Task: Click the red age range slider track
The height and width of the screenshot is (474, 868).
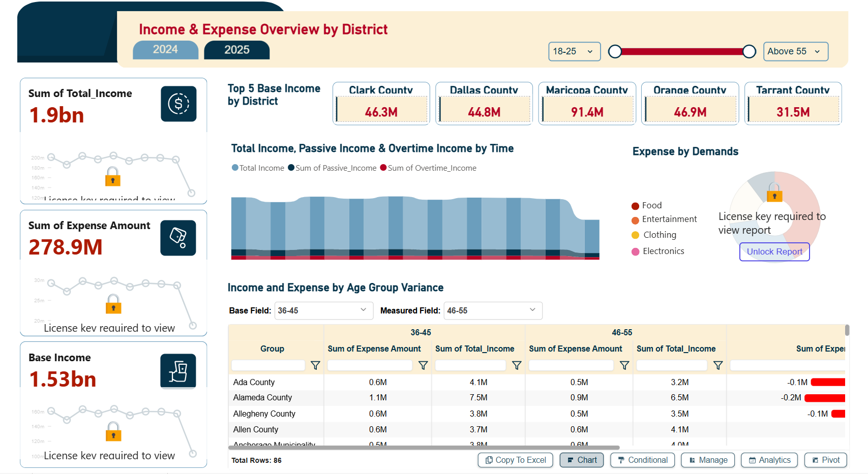Action: [682, 51]
